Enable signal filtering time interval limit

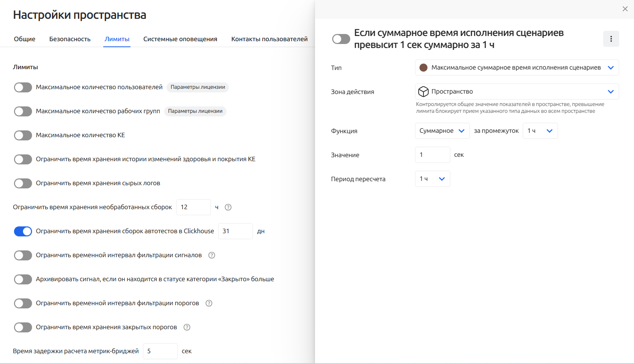(x=23, y=255)
